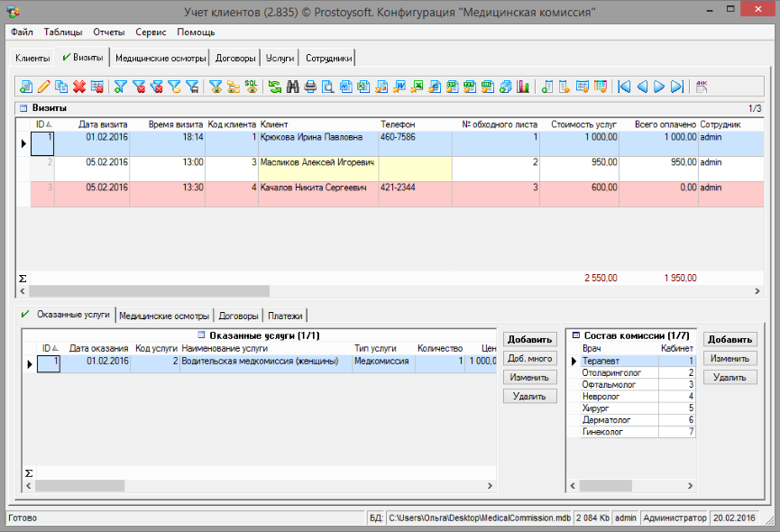Collapse the Оказанные услуги panel header icon
780x532 pixels.
[x=202, y=335]
